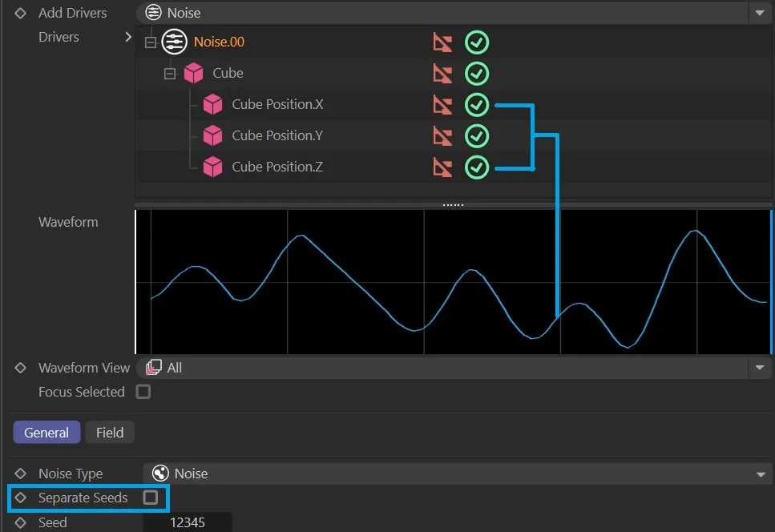Click the red curve icon beside Noise.00
This screenshot has height=532, width=775.
click(x=442, y=42)
